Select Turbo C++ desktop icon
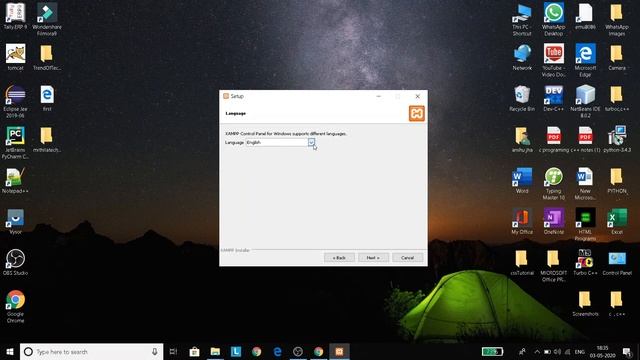 (x=585, y=262)
